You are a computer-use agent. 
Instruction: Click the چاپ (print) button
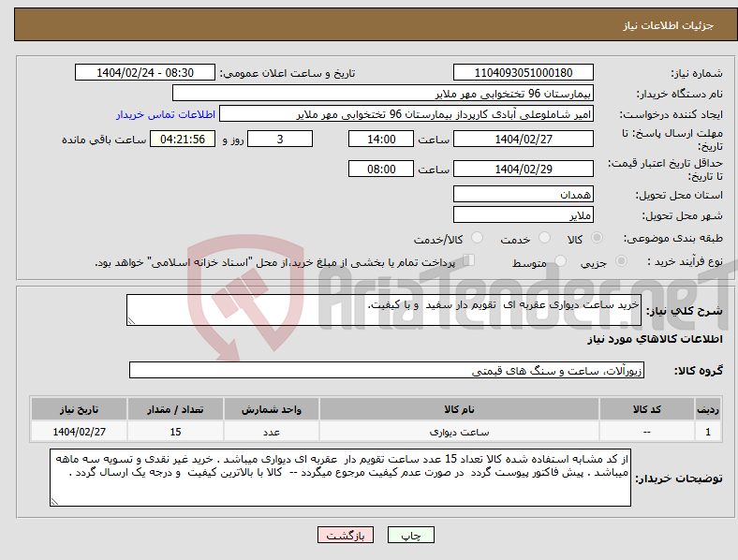pyautogui.click(x=410, y=535)
